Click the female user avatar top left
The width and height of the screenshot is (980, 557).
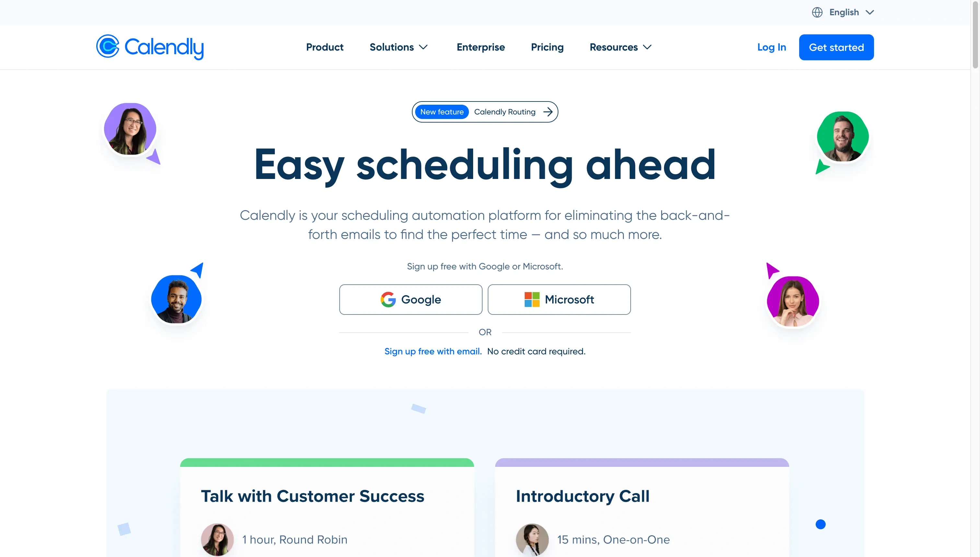click(x=130, y=129)
